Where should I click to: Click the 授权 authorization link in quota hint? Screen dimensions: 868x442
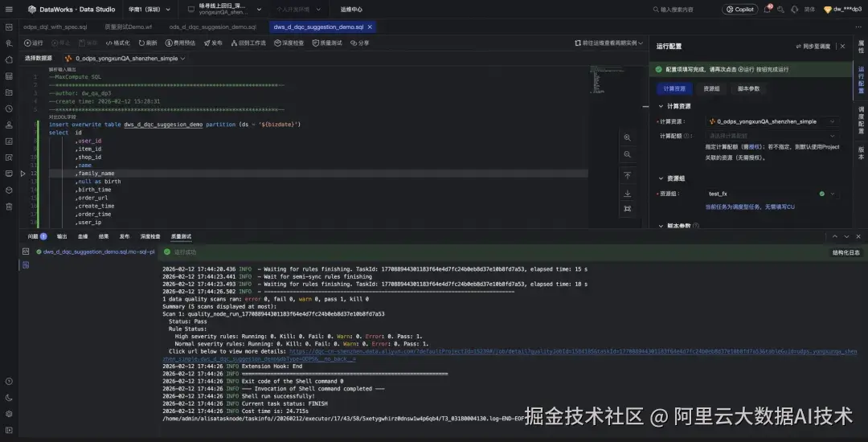pos(754,146)
